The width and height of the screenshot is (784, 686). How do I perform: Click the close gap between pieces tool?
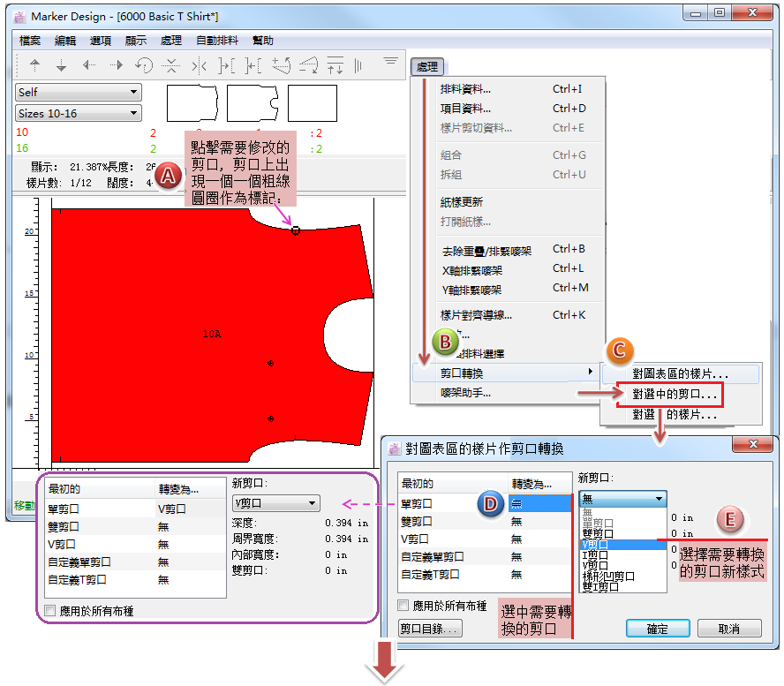[253, 65]
